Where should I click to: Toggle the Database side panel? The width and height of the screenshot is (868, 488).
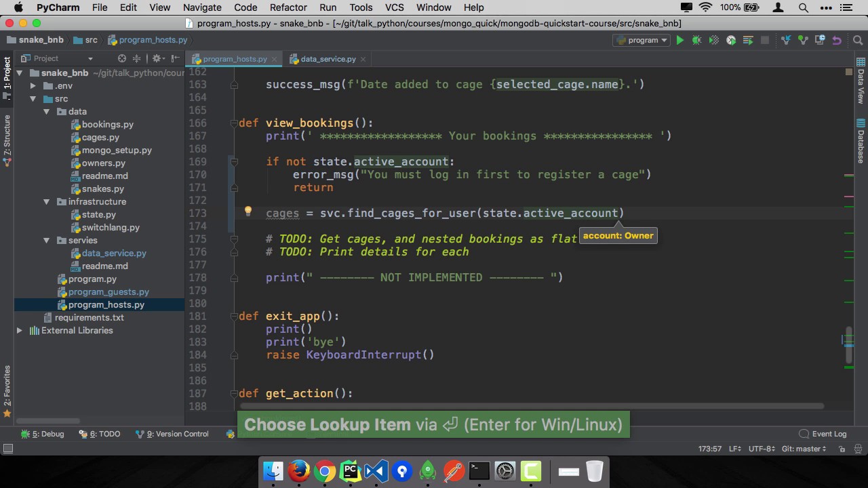pos(861,141)
